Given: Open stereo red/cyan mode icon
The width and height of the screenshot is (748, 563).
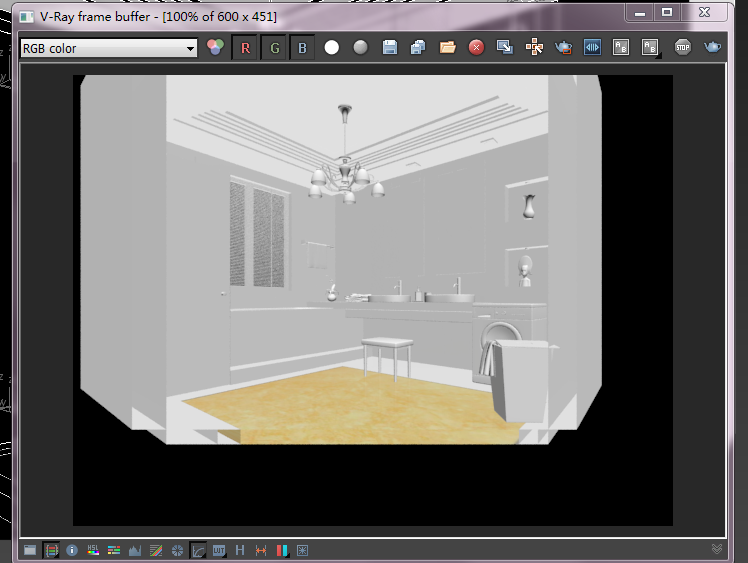Looking at the screenshot, I should click(282, 550).
